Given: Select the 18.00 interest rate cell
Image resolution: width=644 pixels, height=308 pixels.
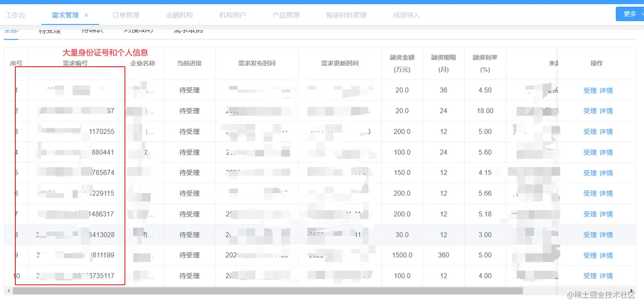Looking at the screenshot, I should click(x=485, y=111).
